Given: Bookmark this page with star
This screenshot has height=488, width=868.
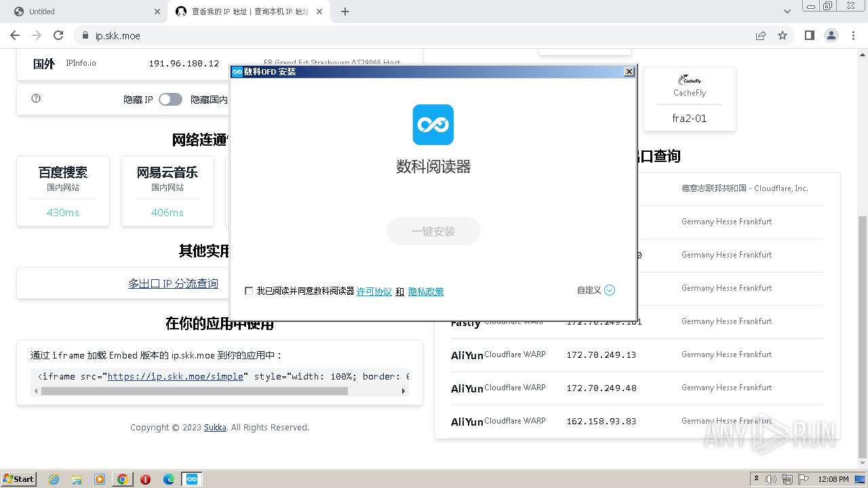Looking at the screenshot, I should pyautogui.click(x=783, y=35).
